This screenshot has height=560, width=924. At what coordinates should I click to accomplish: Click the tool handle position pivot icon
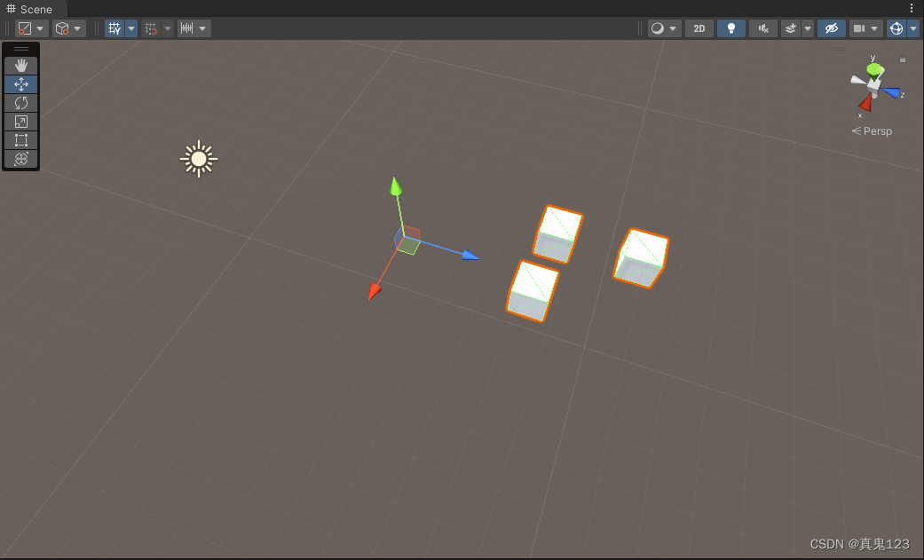25,28
